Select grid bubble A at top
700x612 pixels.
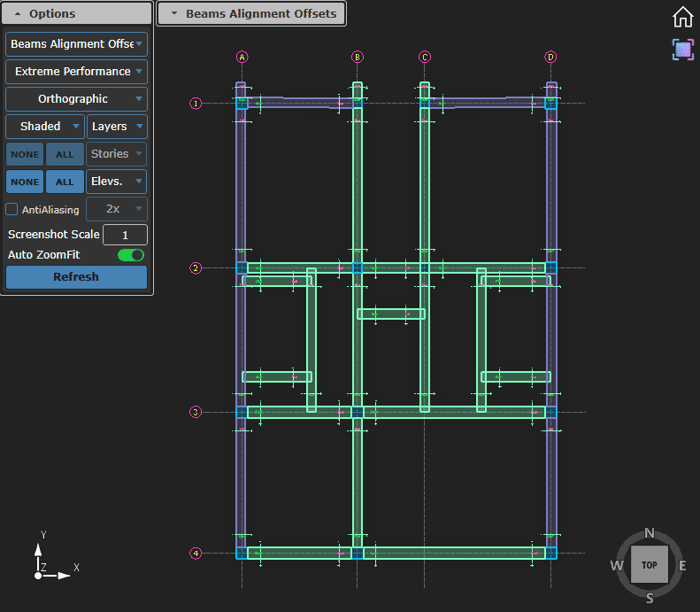coord(242,58)
